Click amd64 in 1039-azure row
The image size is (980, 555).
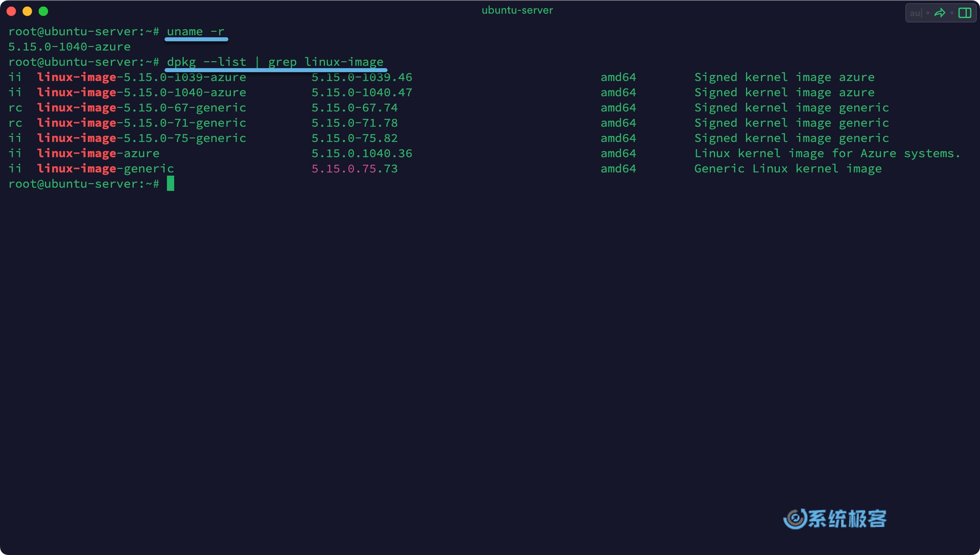618,77
